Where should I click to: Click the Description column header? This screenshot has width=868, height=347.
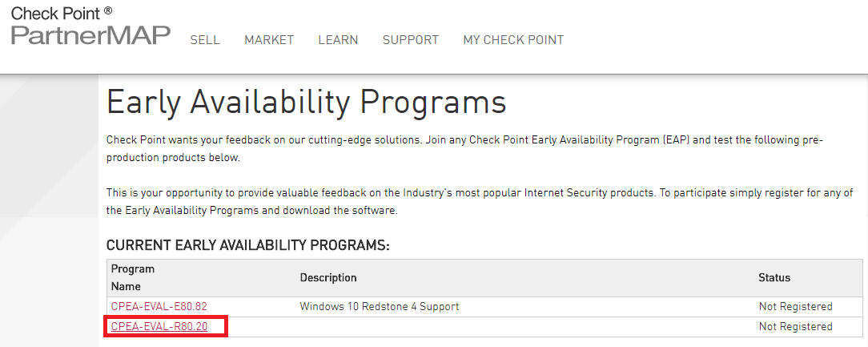tap(328, 277)
